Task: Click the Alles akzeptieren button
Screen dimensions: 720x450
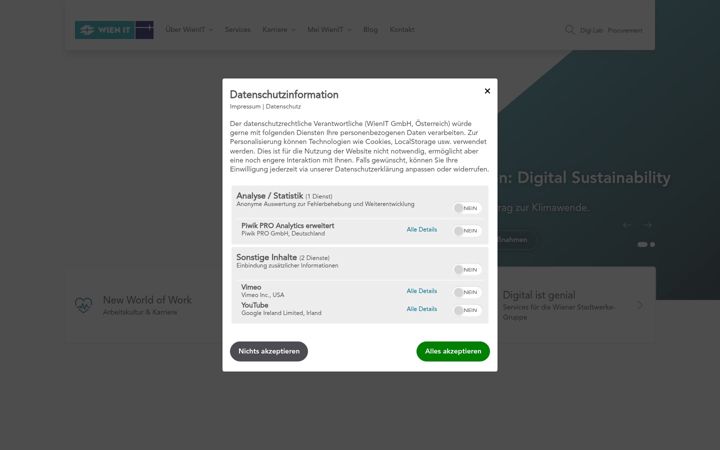Action: coord(453,351)
